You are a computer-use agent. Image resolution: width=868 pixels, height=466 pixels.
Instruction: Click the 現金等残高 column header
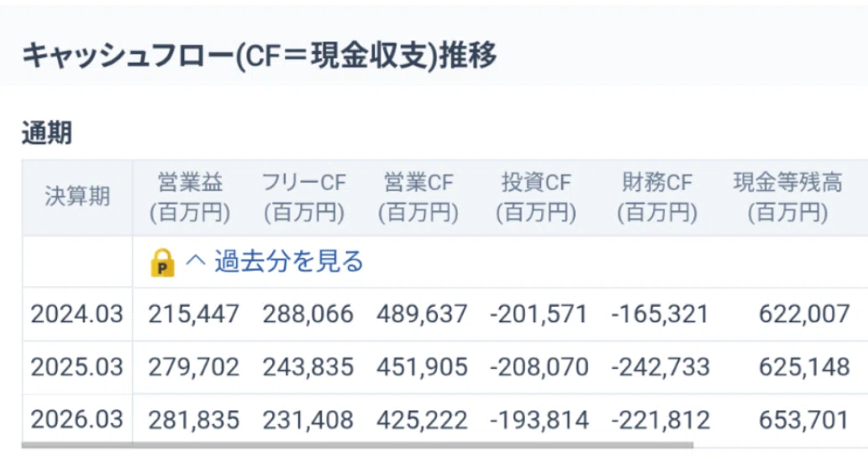point(787,198)
